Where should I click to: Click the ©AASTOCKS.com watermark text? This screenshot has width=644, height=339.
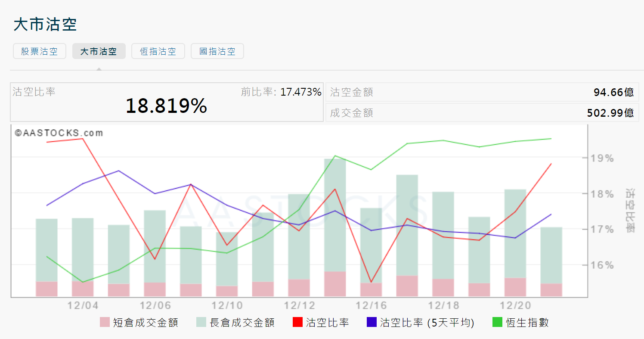(59, 133)
